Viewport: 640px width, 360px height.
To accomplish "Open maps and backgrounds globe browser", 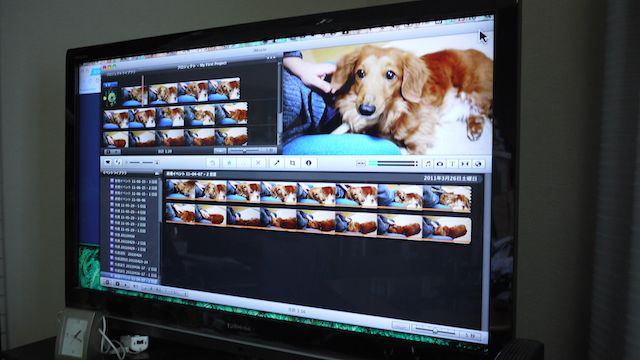I will pos(478,164).
